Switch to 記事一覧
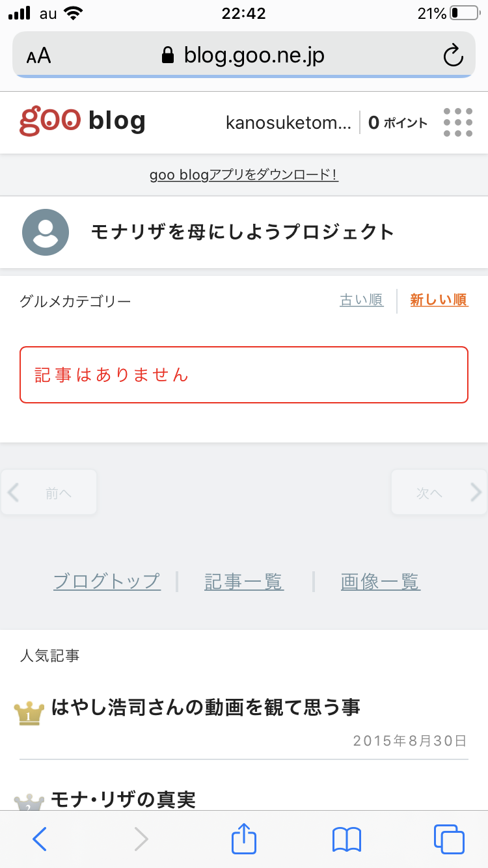Screen dimensions: 488x868 [x=244, y=581]
